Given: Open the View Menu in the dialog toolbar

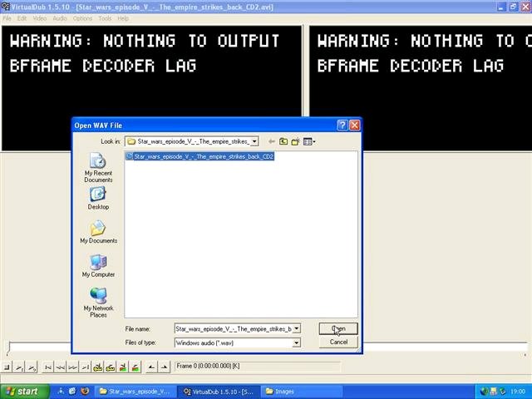Looking at the screenshot, I should (x=309, y=141).
